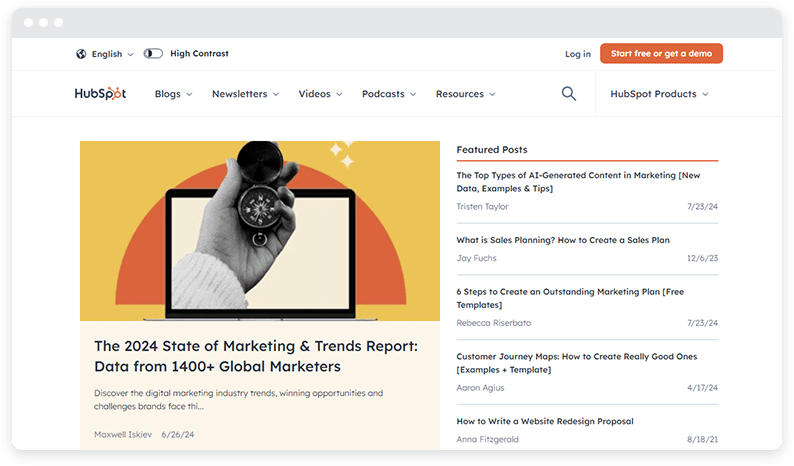Open What is Sales Planning post
Image resolution: width=794 pixels, height=466 pixels.
click(x=563, y=240)
